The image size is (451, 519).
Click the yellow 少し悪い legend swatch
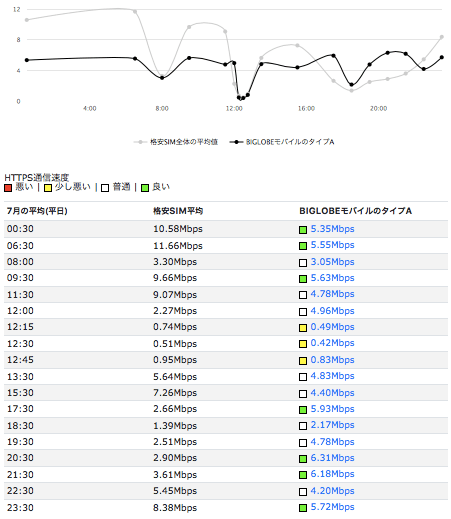point(48,188)
